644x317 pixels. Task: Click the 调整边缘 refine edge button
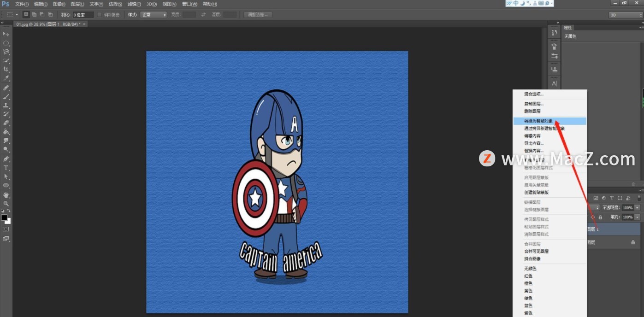[258, 15]
